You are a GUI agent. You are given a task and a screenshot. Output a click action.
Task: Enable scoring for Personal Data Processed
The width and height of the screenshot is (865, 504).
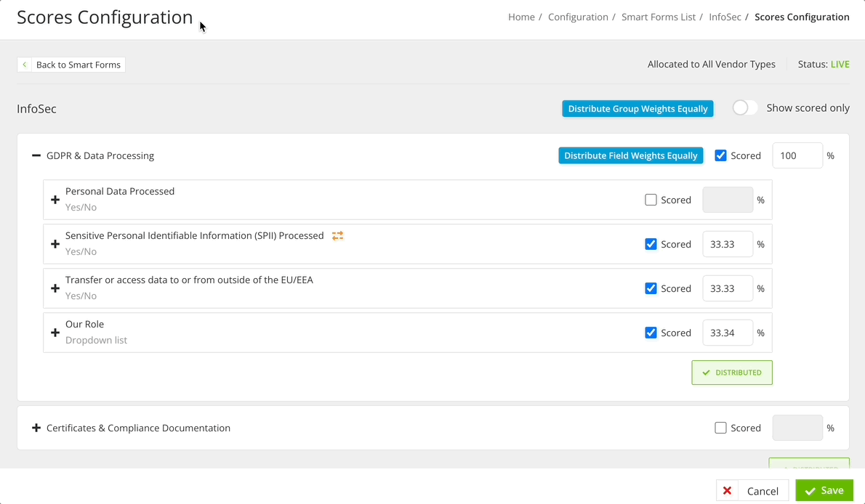pos(651,199)
